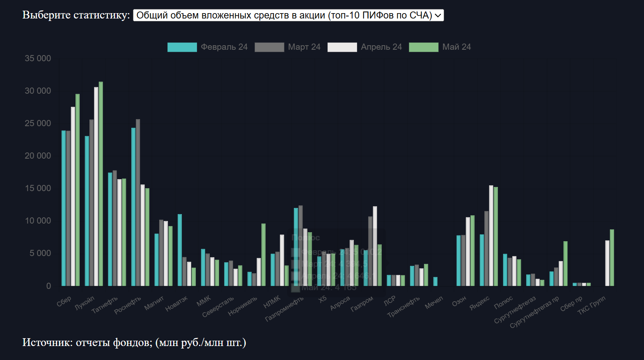This screenshot has height=360, width=644.
Task: Click the source note about отчеты фондов
Action: coord(134,342)
